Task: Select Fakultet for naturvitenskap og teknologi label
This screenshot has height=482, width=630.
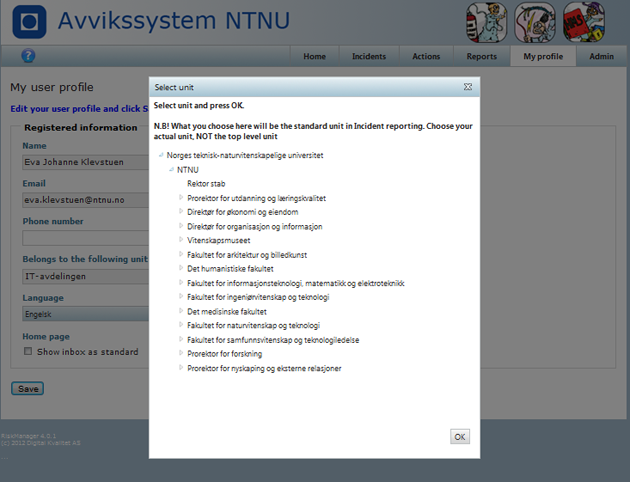Action: tap(254, 325)
